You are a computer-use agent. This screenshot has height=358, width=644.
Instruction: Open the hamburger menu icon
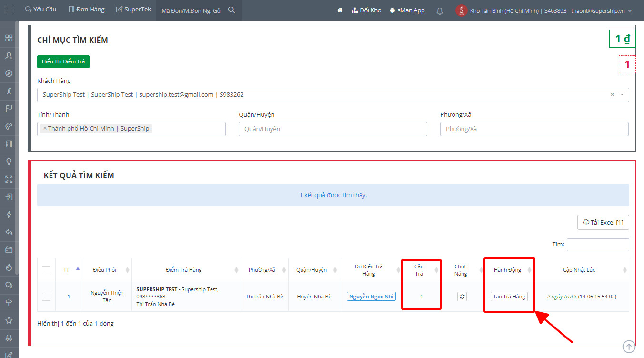tap(9, 10)
